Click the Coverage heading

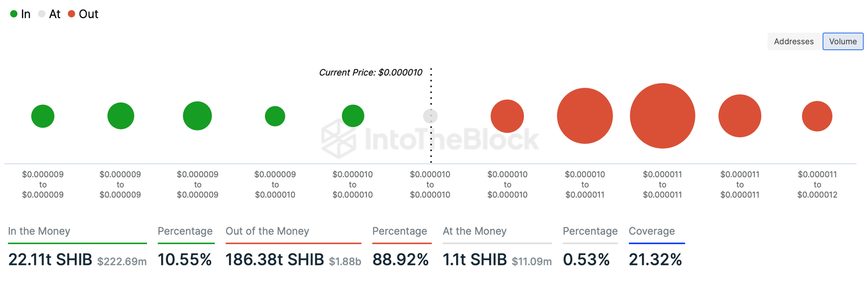(652, 231)
